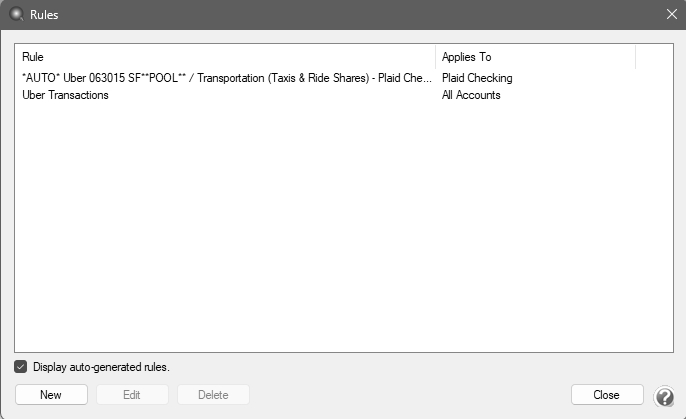Click the divider between Rule and Applies To

tap(435, 57)
